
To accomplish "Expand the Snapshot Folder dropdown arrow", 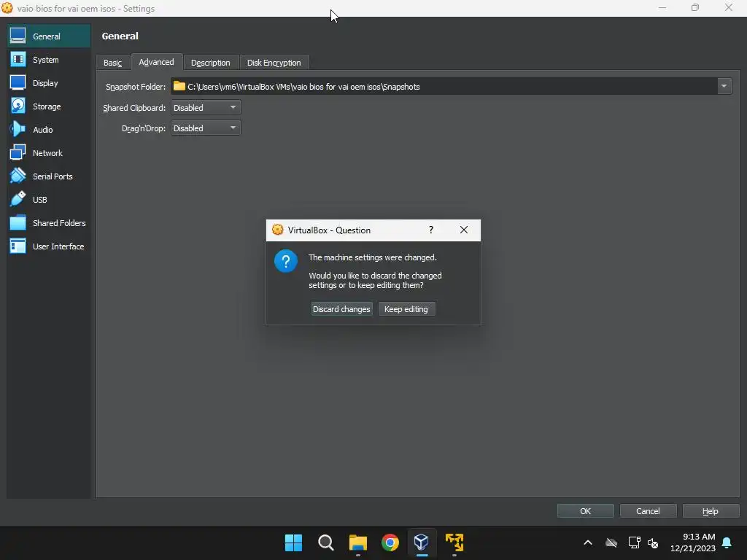I will 724,86.
